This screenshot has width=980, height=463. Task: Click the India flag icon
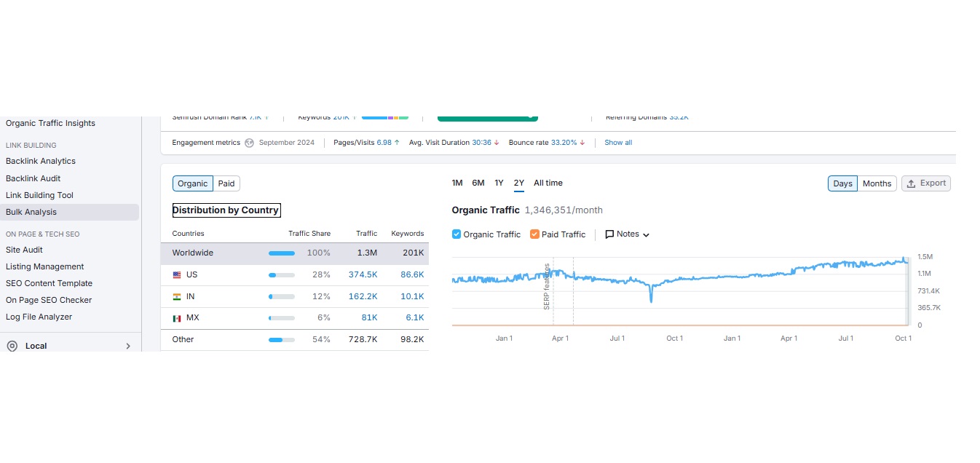point(177,297)
